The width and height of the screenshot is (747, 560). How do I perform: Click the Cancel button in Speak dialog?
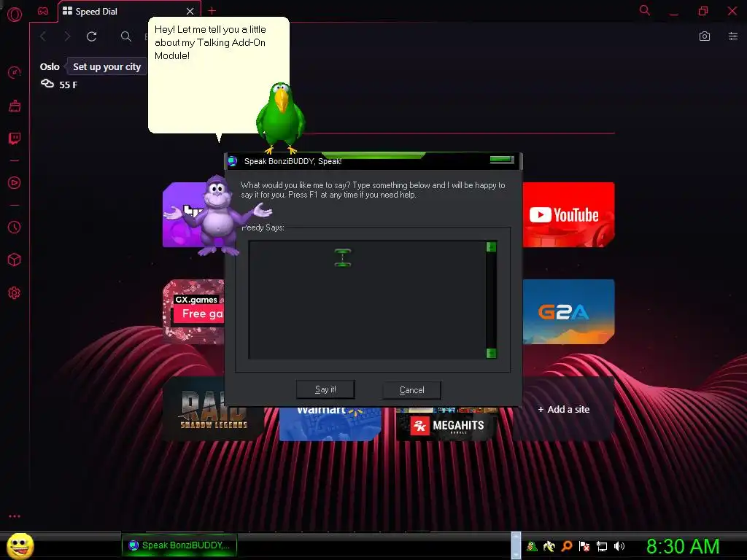pos(411,390)
